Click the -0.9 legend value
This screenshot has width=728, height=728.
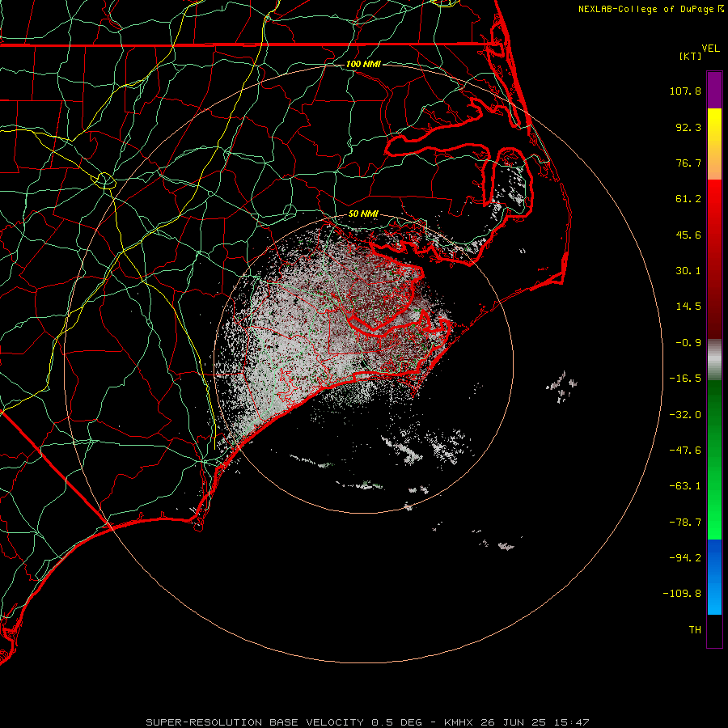pos(688,343)
